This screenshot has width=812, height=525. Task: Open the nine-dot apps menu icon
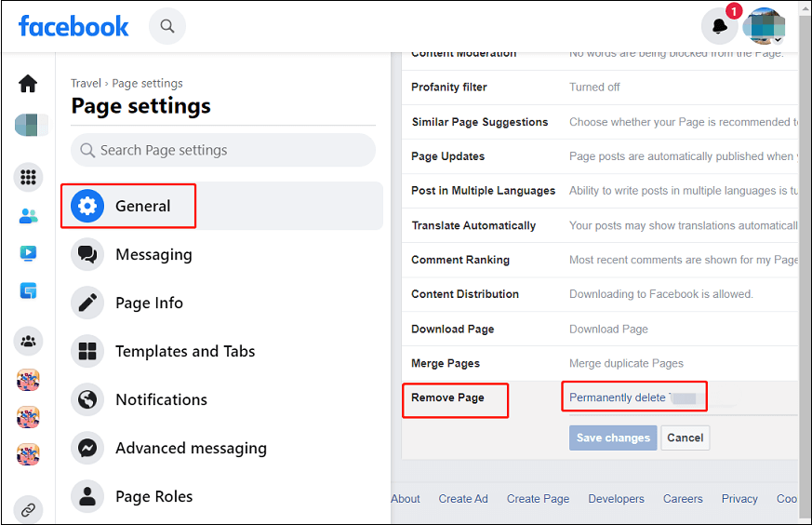[28, 177]
